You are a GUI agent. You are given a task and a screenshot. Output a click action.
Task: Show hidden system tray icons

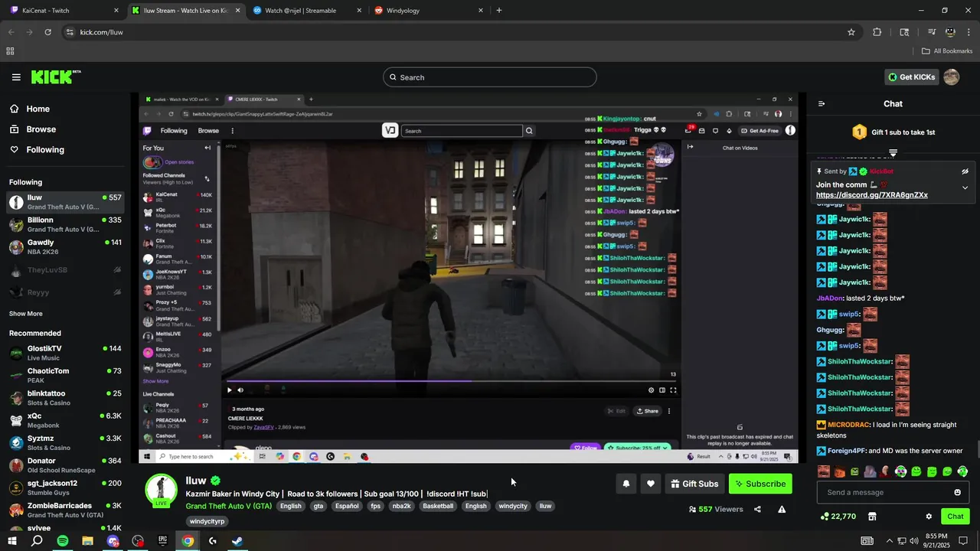(889, 541)
